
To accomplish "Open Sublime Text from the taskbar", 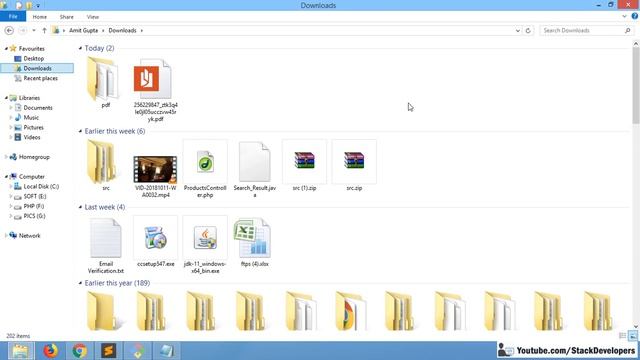I will coord(109,351).
